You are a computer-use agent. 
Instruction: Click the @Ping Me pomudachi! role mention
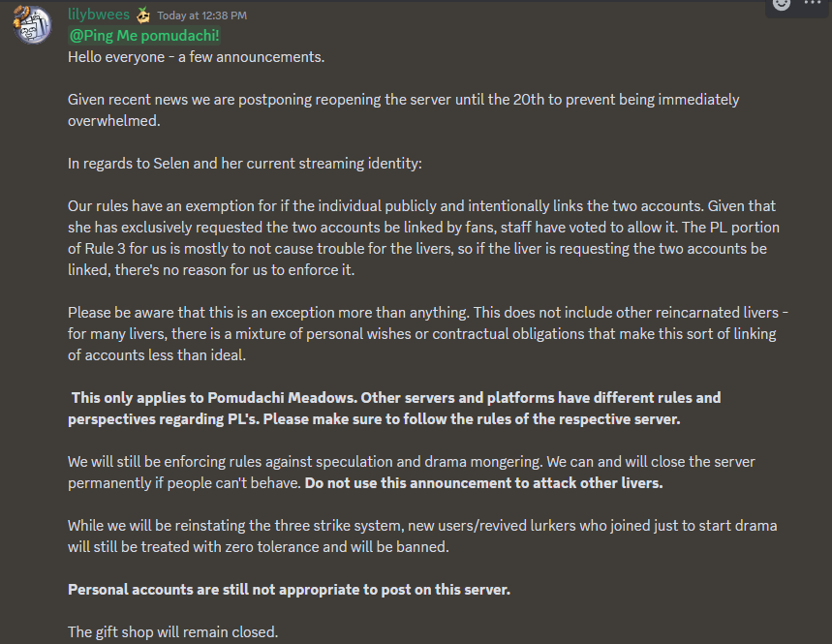(143, 36)
